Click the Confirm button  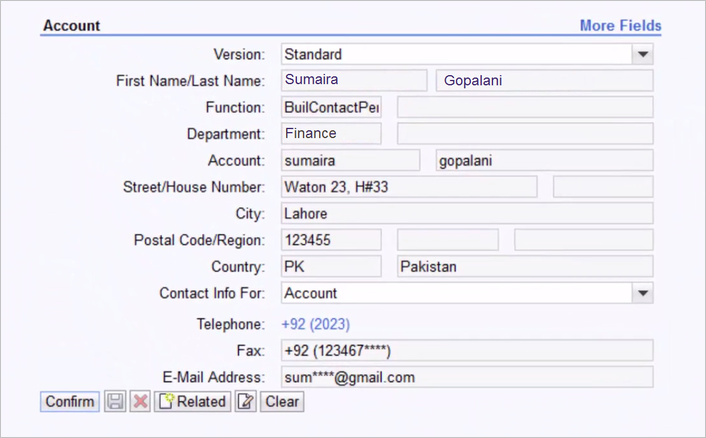click(x=70, y=401)
